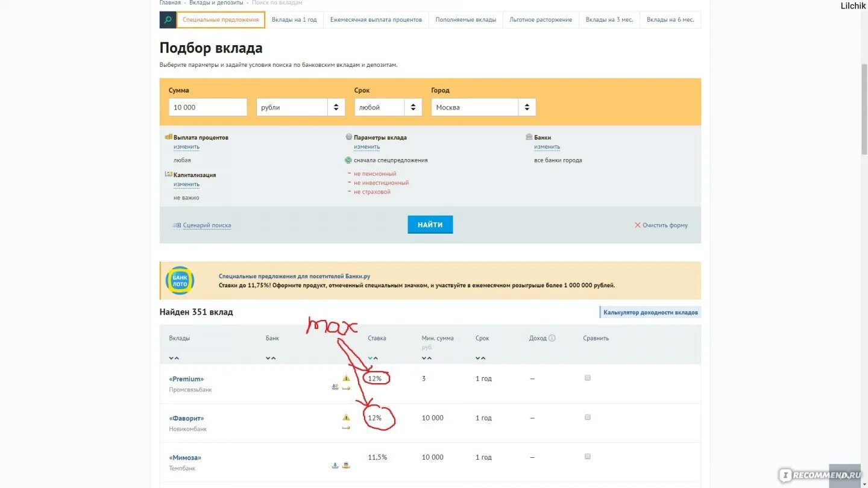Click изменить under Банки
Screen dimensions: 868x488
547,147
